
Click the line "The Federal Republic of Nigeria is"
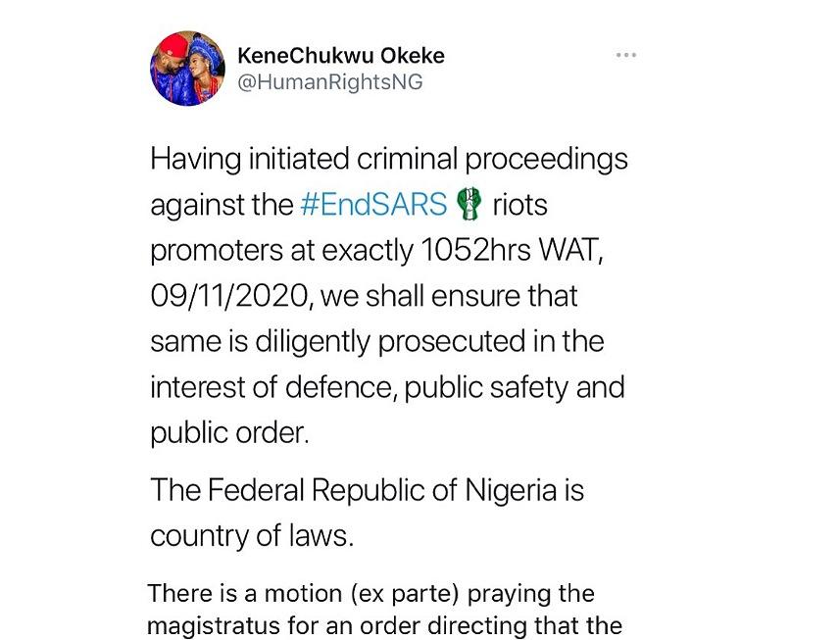point(367,490)
